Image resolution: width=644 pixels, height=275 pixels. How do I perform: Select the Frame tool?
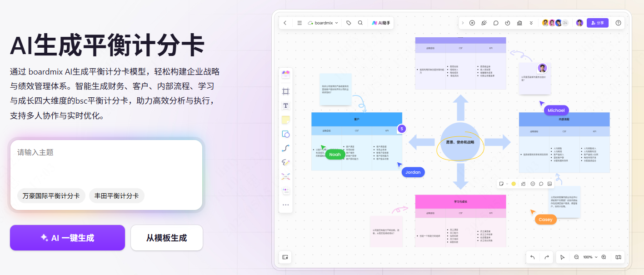click(x=286, y=91)
